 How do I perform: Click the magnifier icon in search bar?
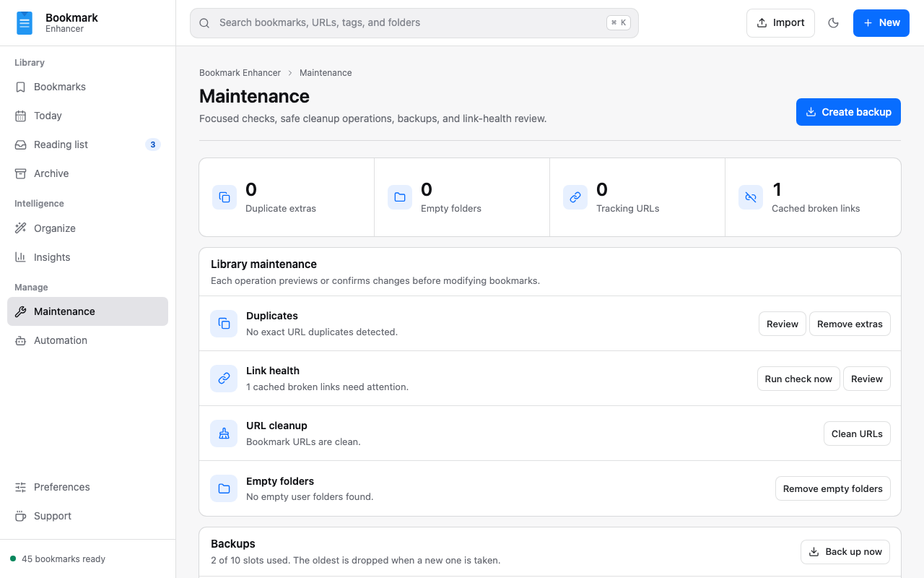205,23
